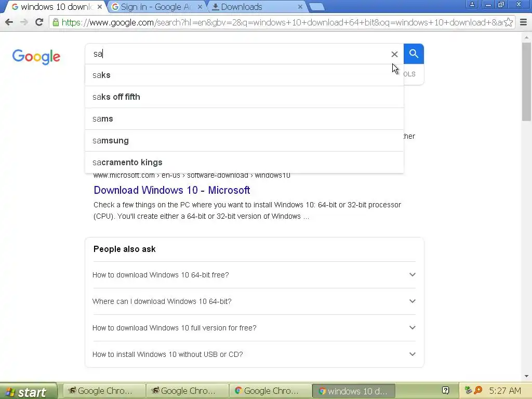Choose the 'saks' suggestion
Screen dimensions: 532x399
[x=244, y=75]
